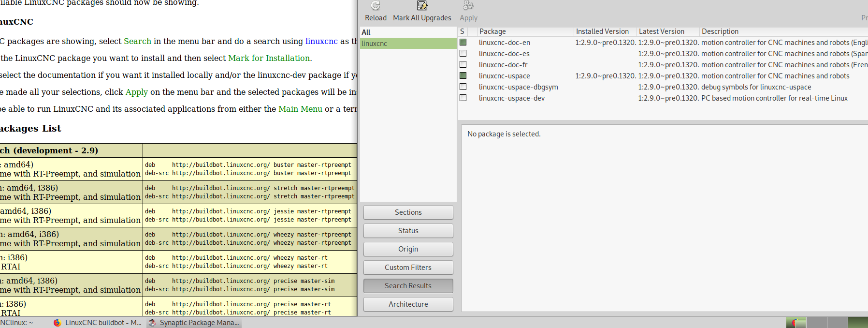Screen dimensions: 868x328
Task: Click status box of linuxcnc-doc-en package
Action: click(x=463, y=42)
